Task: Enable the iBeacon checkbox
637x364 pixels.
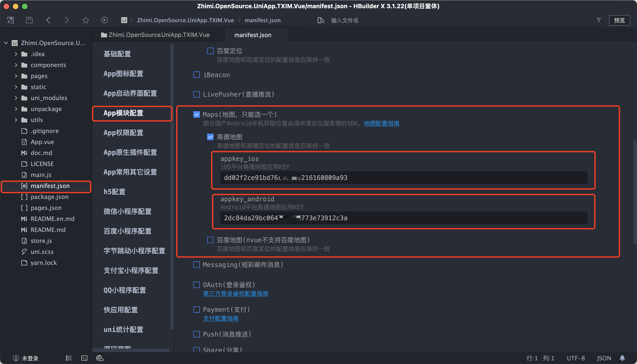Action: [197, 75]
